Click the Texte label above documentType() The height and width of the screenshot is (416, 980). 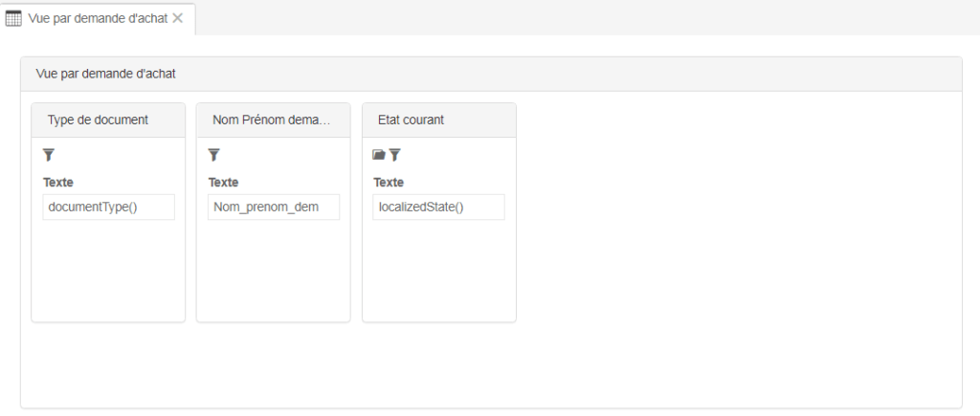click(58, 182)
